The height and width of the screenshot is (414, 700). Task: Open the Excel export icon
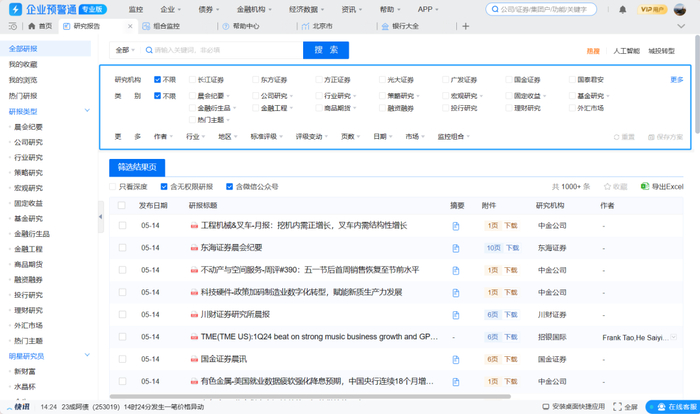coord(645,186)
